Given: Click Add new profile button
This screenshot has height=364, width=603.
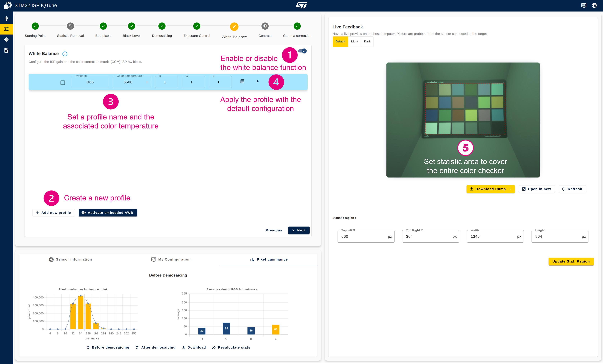Looking at the screenshot, I should tap(53, 212).
